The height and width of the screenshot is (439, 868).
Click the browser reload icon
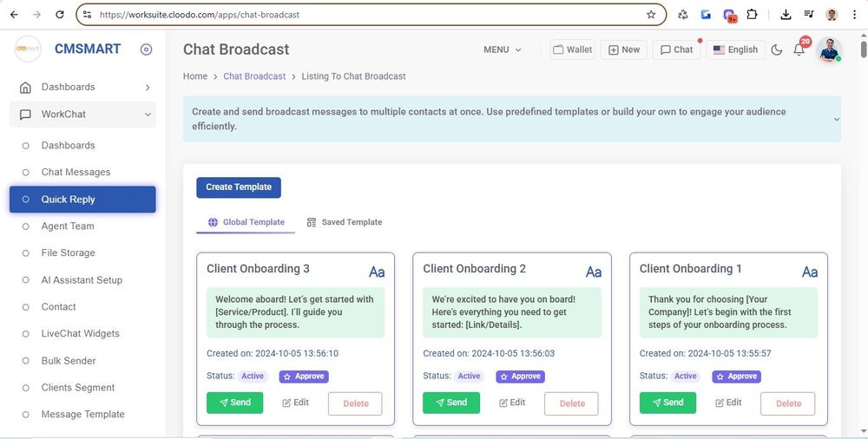pyautogui.click(x=59, y=15)
